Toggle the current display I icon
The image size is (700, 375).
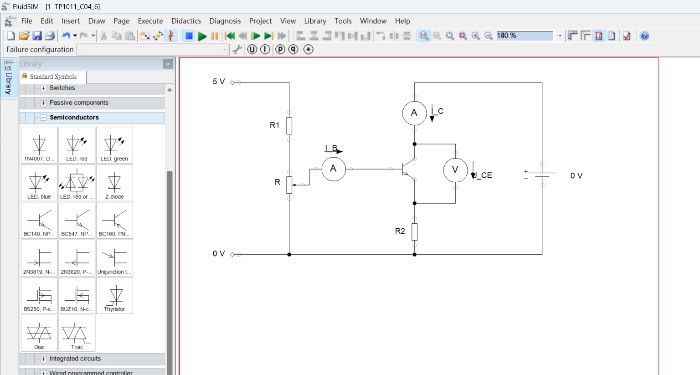click(265, 50)
